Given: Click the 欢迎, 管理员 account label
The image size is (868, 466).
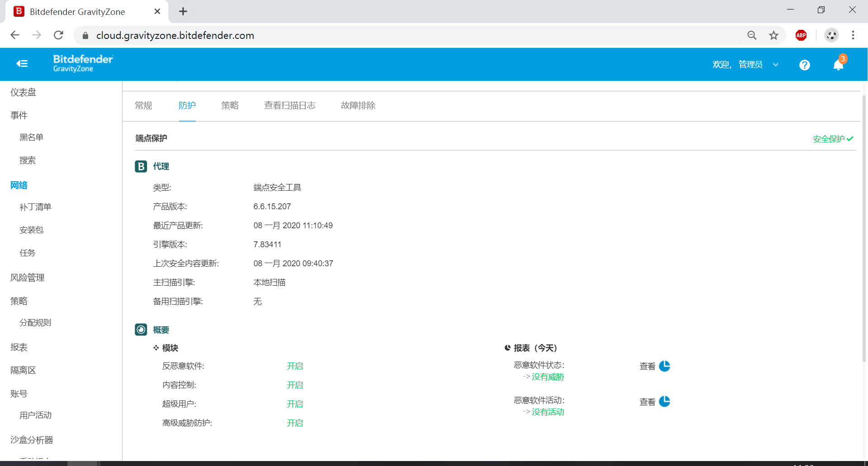Looking at the screenshot, I should 738,65.
